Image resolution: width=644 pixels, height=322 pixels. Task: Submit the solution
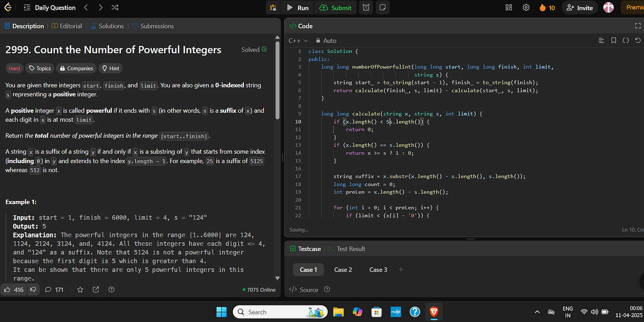336,8
